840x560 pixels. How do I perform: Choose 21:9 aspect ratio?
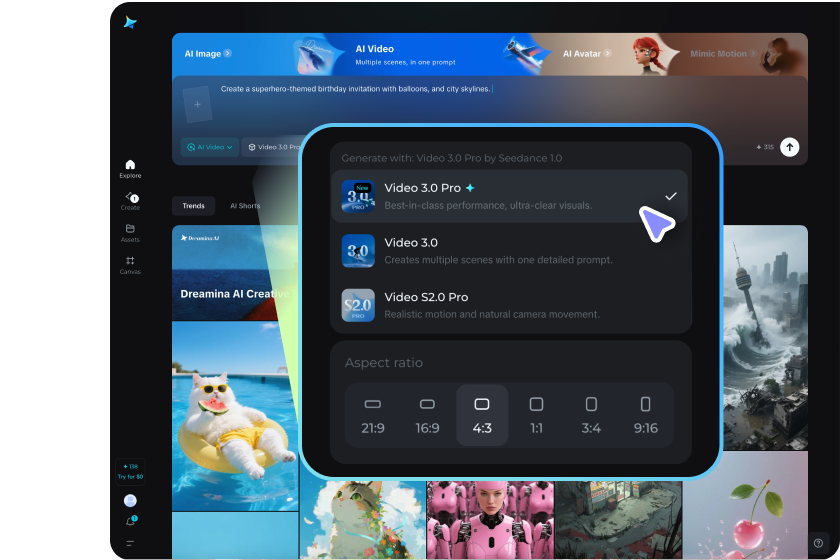click(x=373, y=415)
